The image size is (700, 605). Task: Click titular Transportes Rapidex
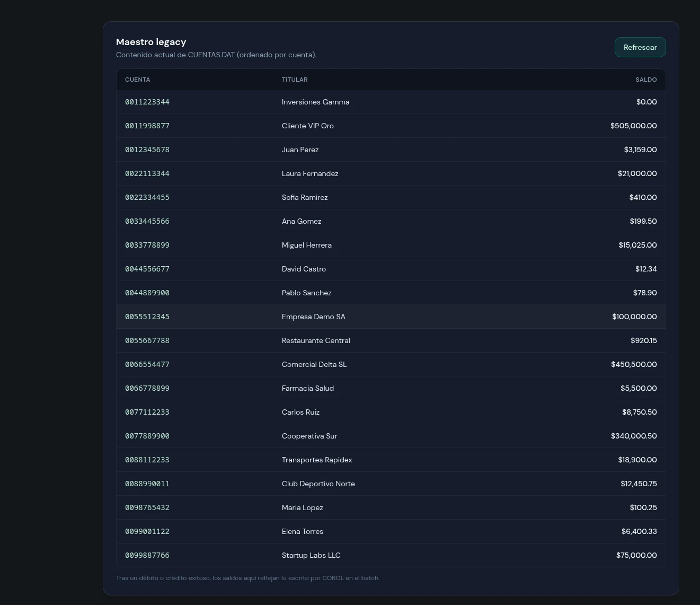pyautogui.click(x=317, y=460)
